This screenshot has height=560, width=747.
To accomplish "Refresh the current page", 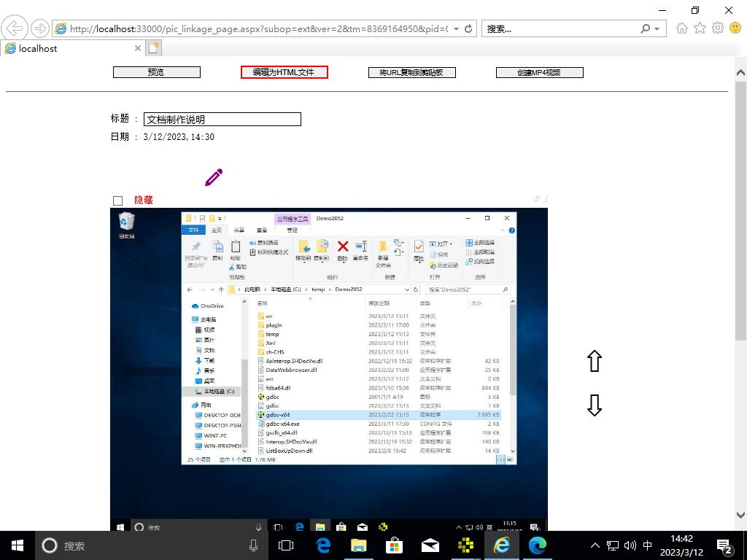I will point(468,28).
